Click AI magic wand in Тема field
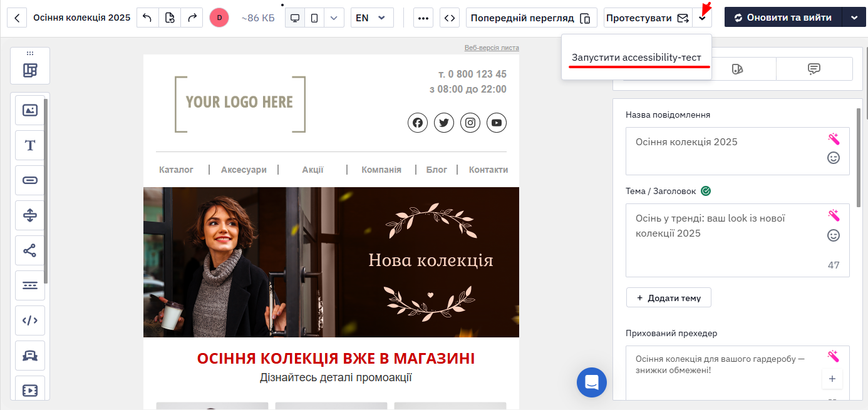 click(x=834, y=215)
